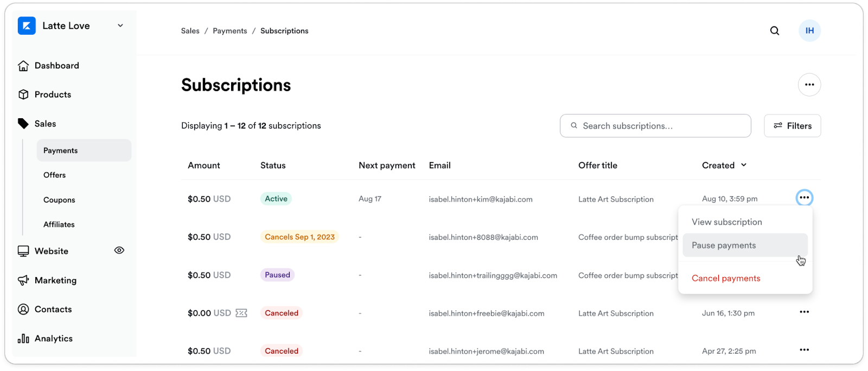Click the Contacts person icon
The width and height of the screenshot is (868, 371).
pyautogui.click(x=23, y=309)
